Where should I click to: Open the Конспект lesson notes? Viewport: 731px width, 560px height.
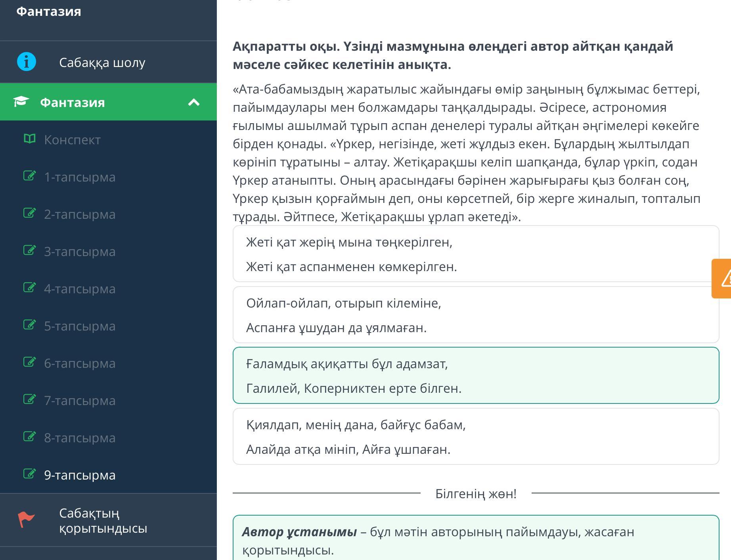point(72,140)
